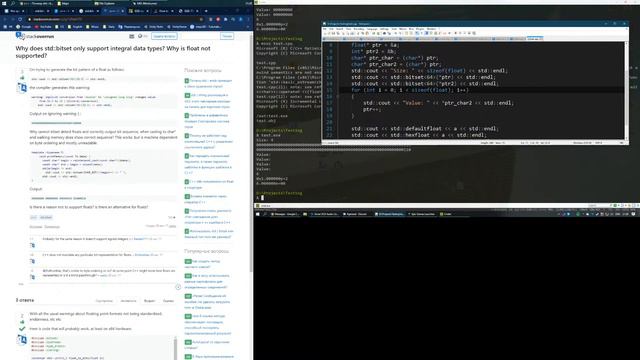Click the search button in site header
The width and height of the screenshot is (640, 360).
(227, 36)
